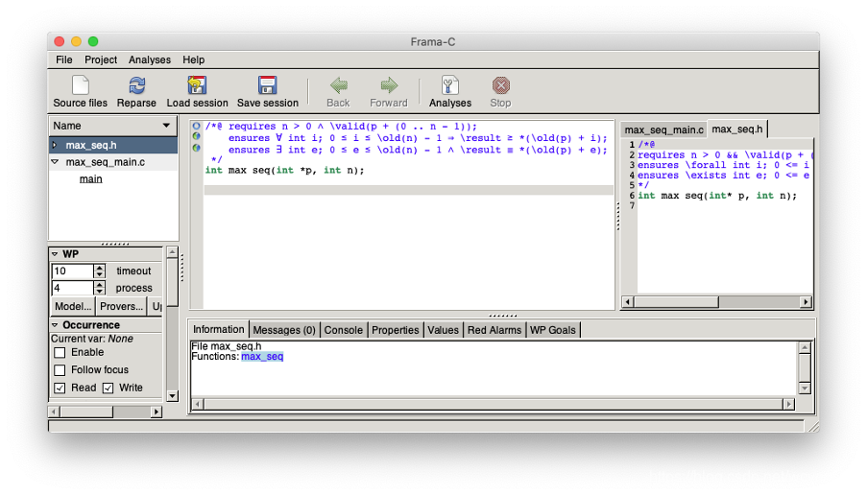Switch to max_seq_main.c source tab

663,130
